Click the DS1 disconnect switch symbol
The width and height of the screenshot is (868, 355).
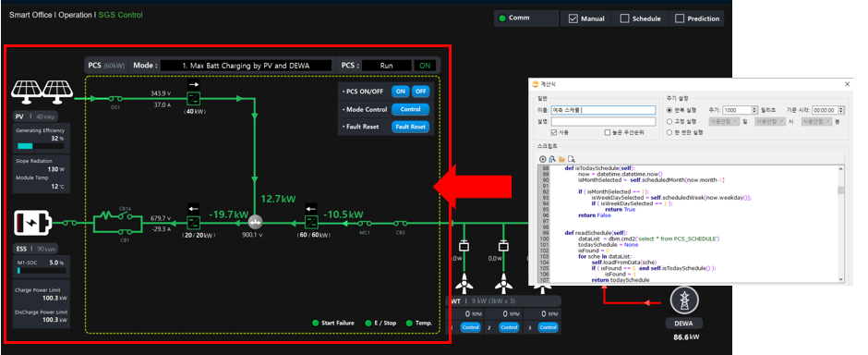[115, 99]
